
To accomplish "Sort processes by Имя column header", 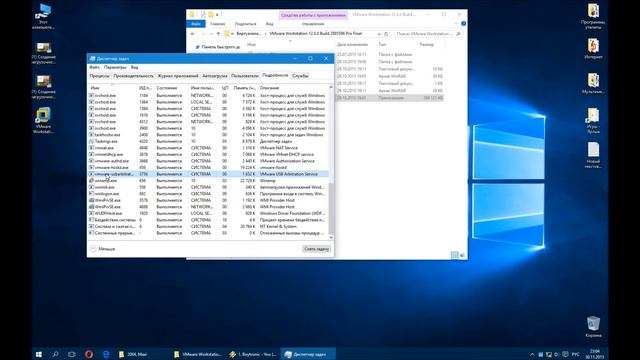I will (x=112, y=88).
